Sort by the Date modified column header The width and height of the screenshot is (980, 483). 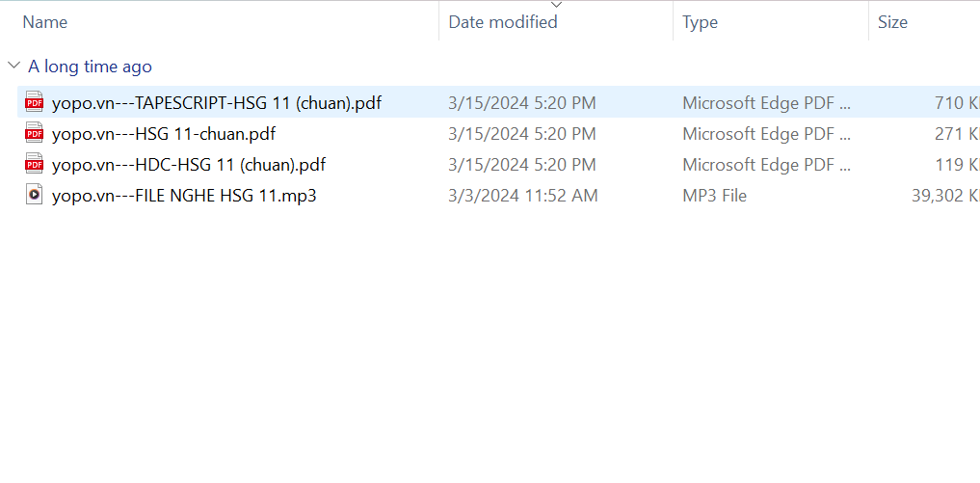(503, 22)
